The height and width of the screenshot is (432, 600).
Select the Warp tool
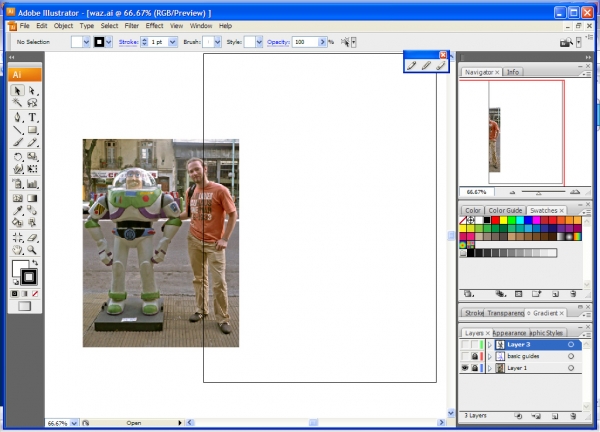17,169
